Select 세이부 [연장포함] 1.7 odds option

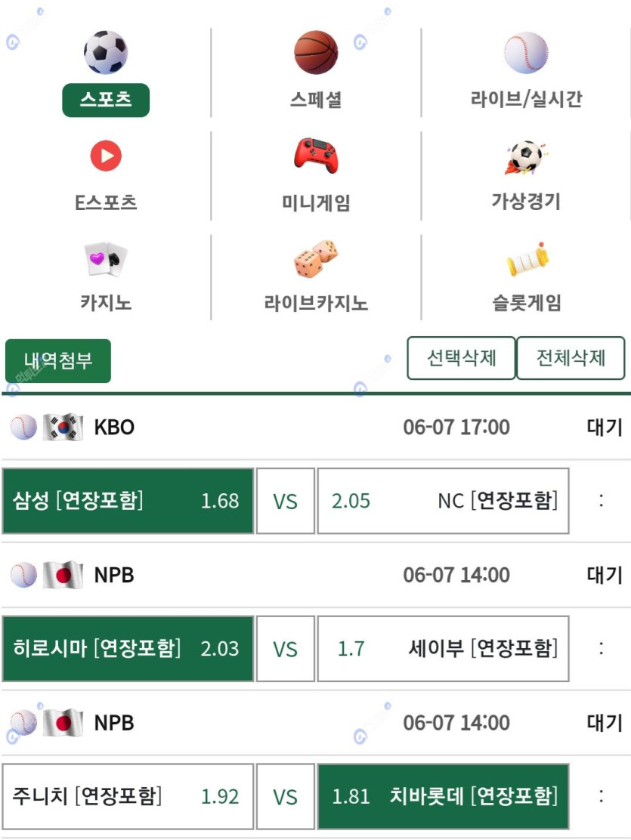tap(443, 649)
